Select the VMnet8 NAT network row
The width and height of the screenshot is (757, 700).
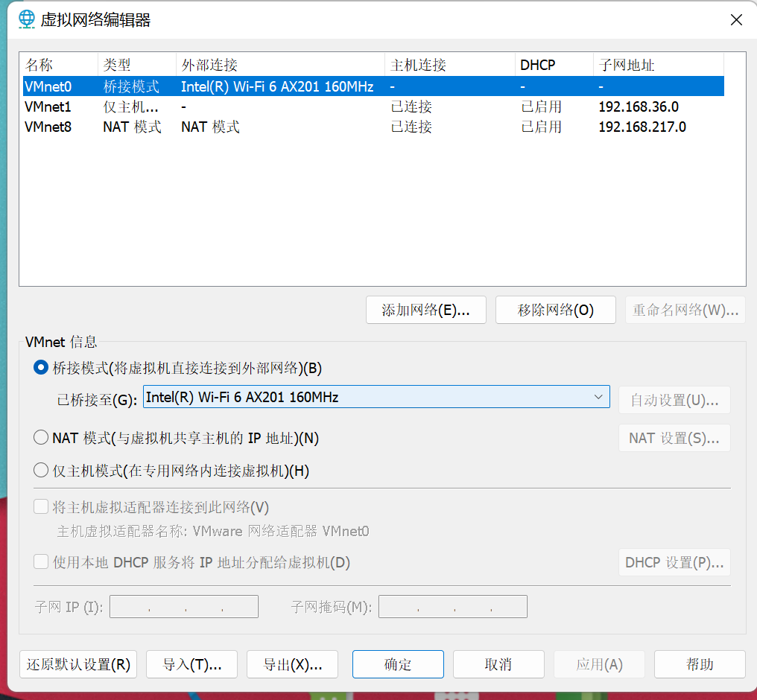[48, 127]
